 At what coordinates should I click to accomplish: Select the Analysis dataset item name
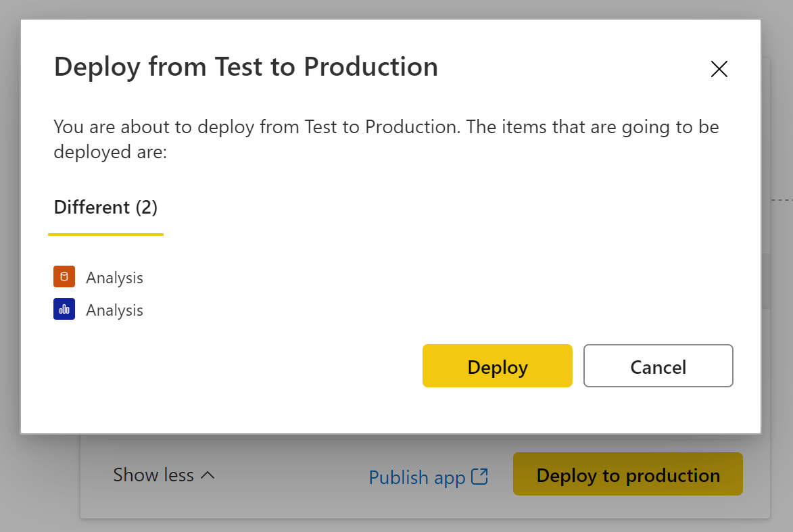[x=114, y=278]
